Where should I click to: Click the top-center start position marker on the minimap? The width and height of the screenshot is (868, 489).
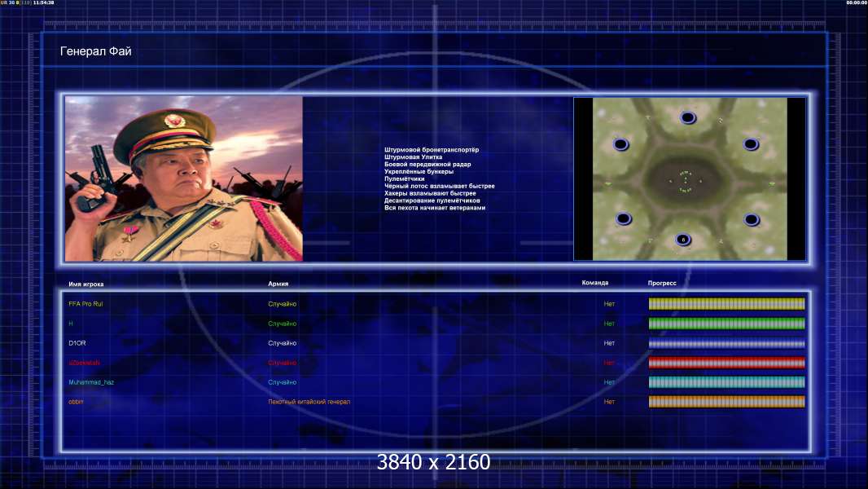687,117
